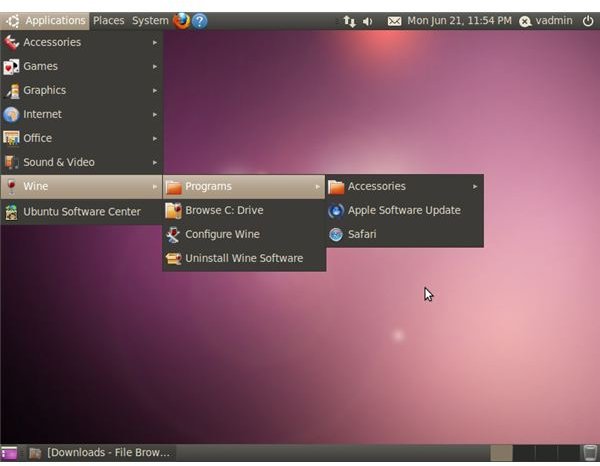Expand the Office submenu arrow
This screenshot has height=466, width=600.
click(155, 138)
